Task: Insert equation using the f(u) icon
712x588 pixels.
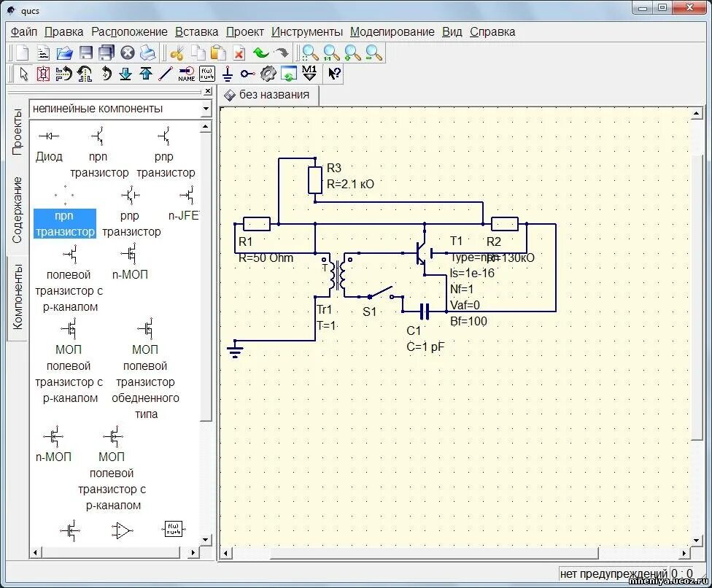Action: tap(206, 74)
